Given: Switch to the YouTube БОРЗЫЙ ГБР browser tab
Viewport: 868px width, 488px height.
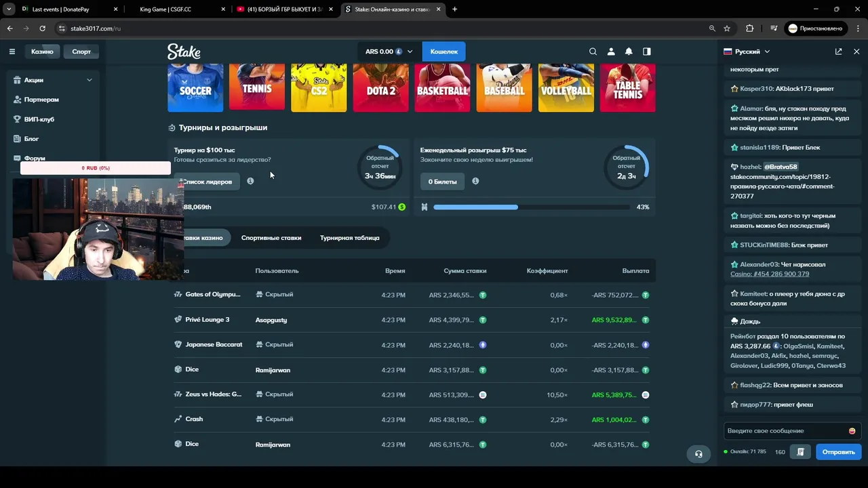Looking at the screenshot, I should pos(285,9).
